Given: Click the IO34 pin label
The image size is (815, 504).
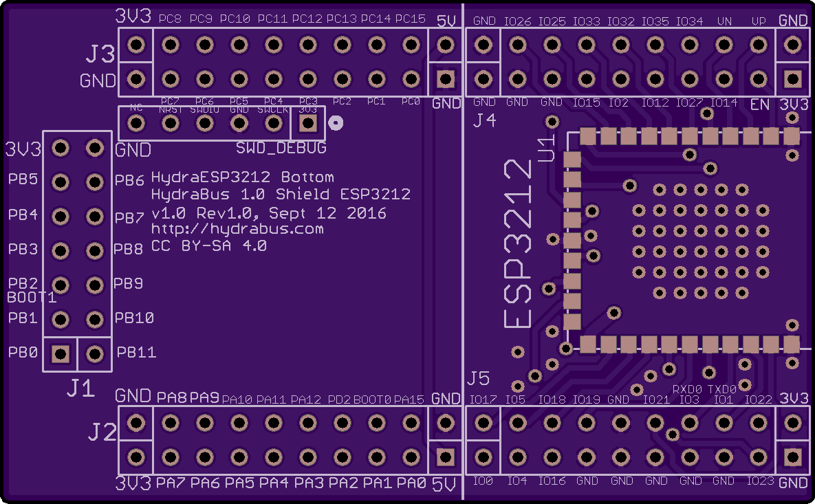Looking at the screenshot, I should [x=689, y=21].
